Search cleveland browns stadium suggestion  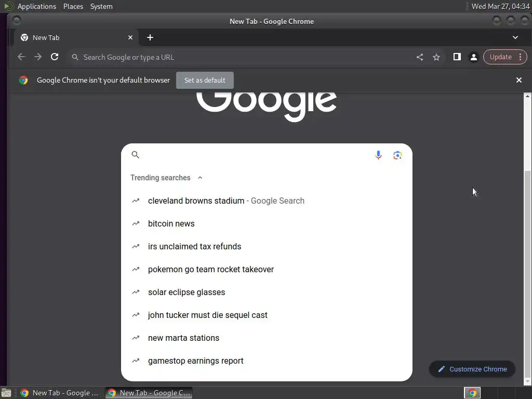click(x=267, y=201)
